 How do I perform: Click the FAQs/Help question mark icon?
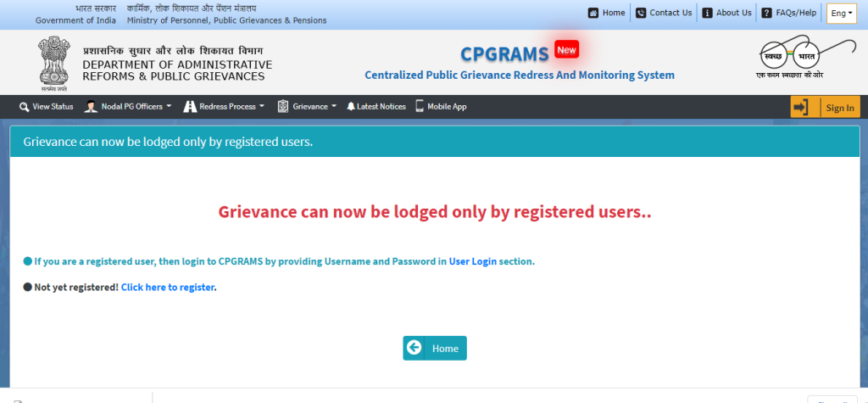[x=766, y=13]
